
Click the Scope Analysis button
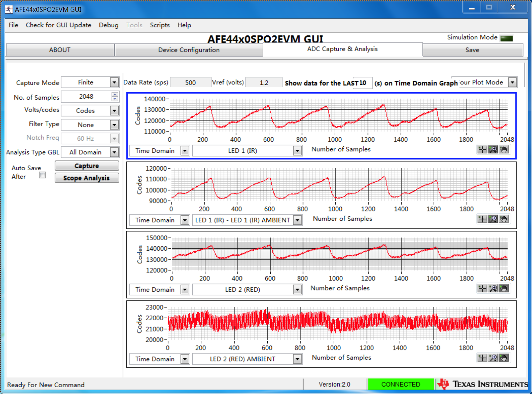click(x=87, y=178)
